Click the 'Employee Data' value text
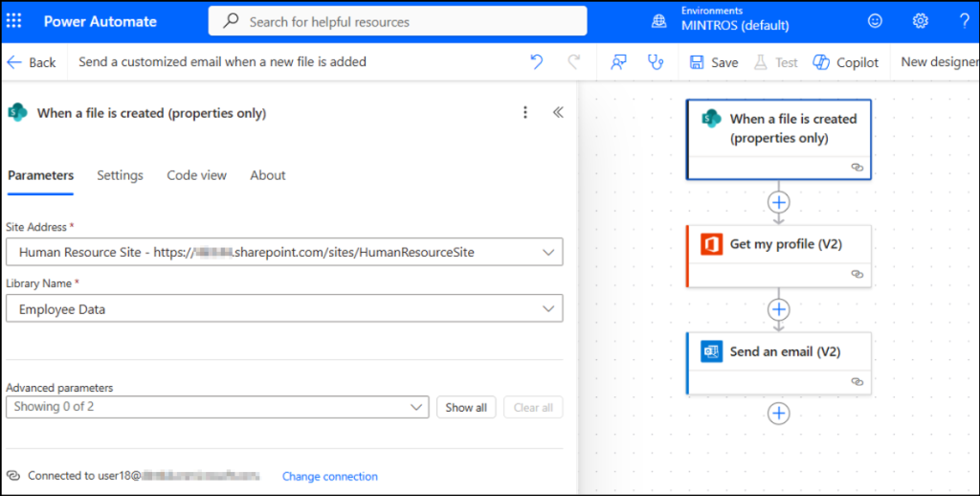Screen dimensions: 980x496 [62, 309]
